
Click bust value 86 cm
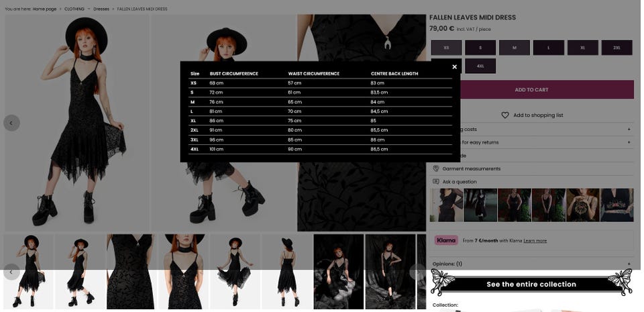click(x=217, y=121)
